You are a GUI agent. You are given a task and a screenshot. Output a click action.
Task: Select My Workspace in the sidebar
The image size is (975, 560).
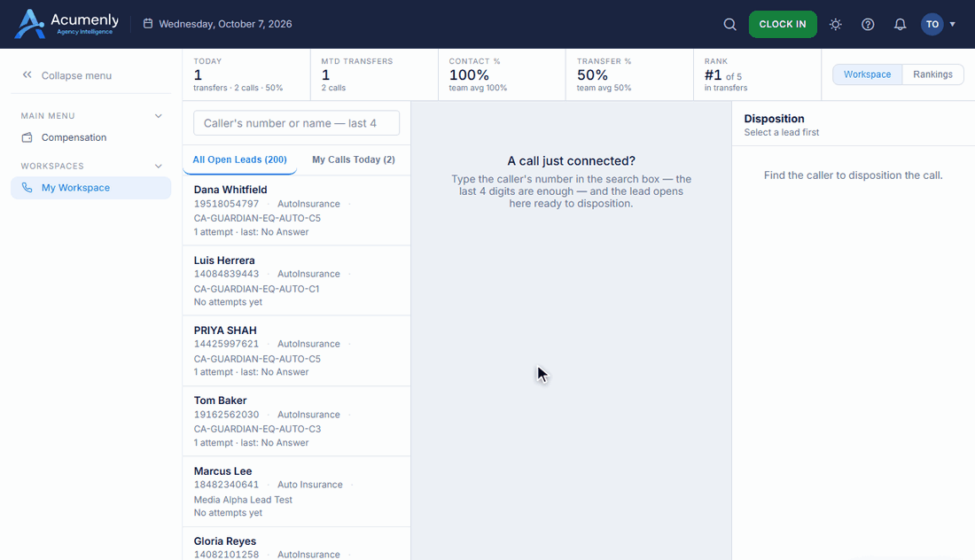point(90,188)
